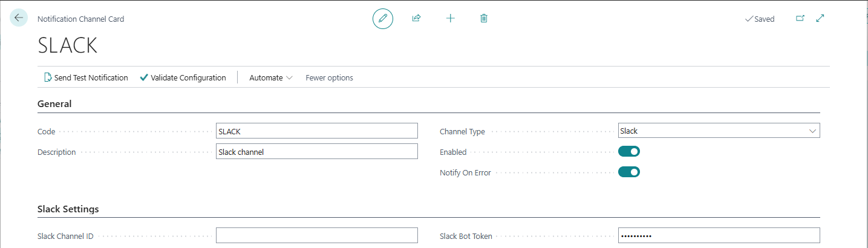Viewport: 868px width, 248px height.
Task: Click the trash delete icon
Action: coord(484,19)
